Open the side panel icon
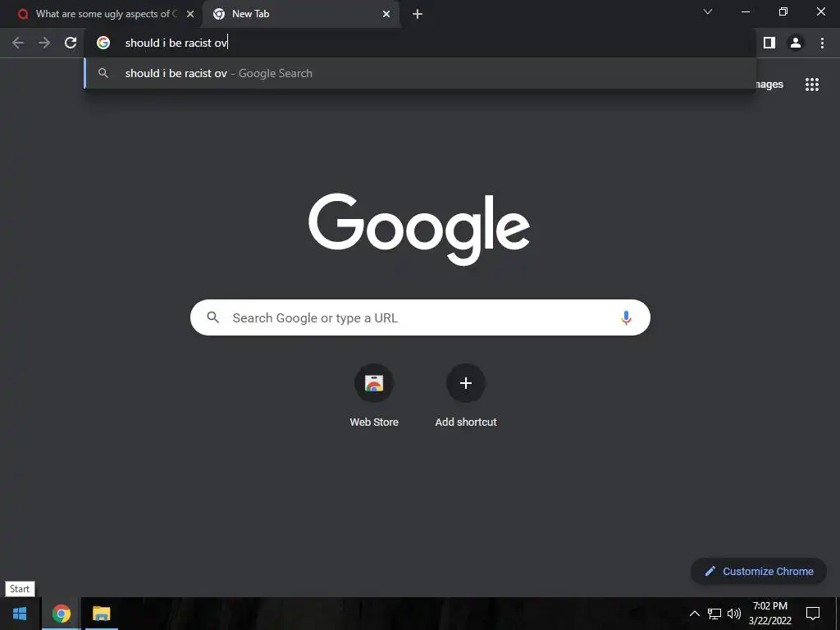This screenshot has height=630, width=840. point(769,43)
